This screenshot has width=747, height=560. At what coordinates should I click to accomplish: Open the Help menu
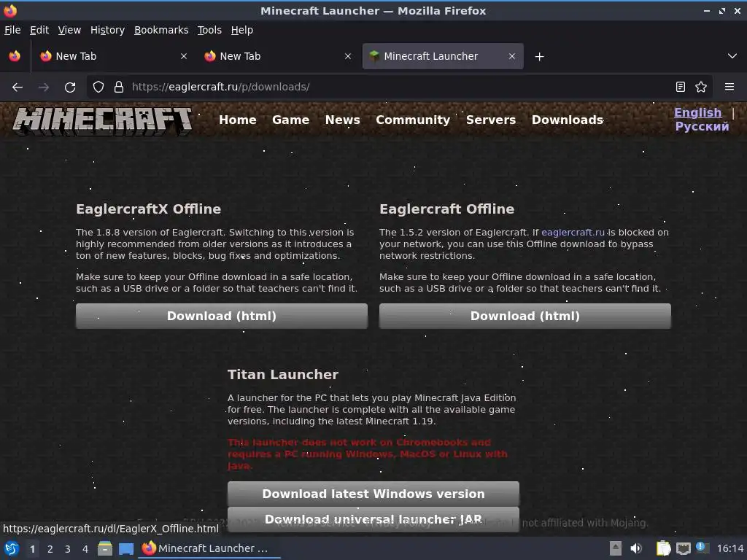pyautogui.click(x=242, y=30)
